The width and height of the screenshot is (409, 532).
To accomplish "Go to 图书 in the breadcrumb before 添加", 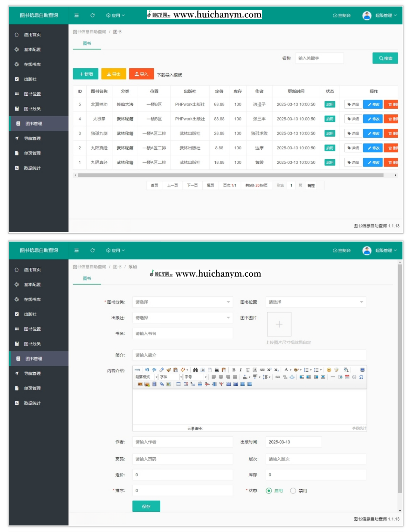I will 117,267.
